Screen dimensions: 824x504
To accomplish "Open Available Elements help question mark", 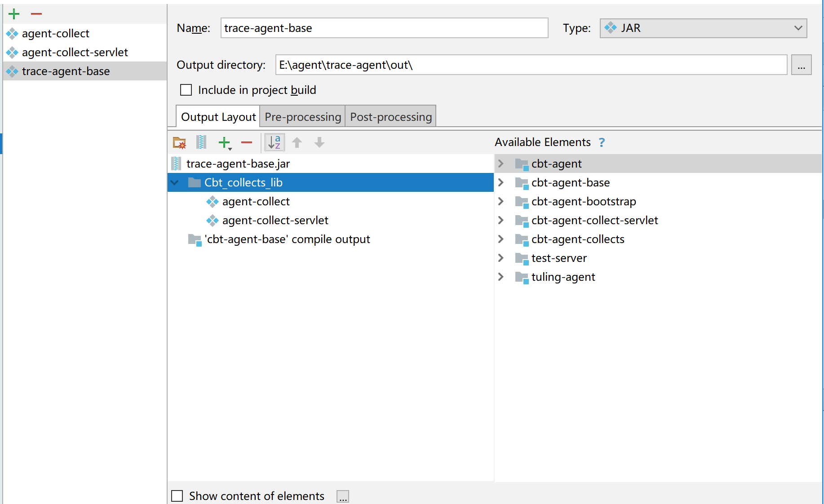I will (x=602, y=142).
